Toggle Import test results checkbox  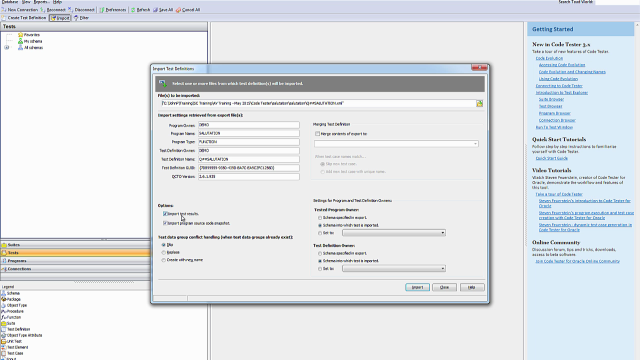pyautogui.click(x=165, y=213)
